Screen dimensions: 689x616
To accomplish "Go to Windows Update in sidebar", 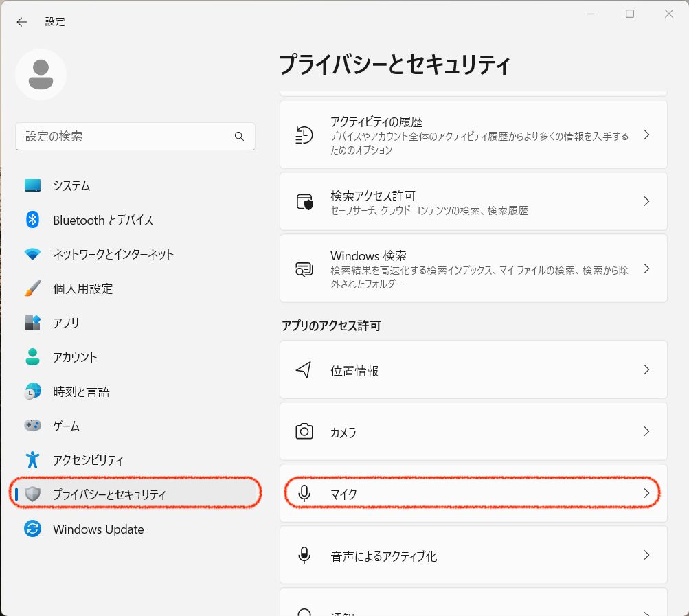I will pyautogui.click(x=135, y=529).
